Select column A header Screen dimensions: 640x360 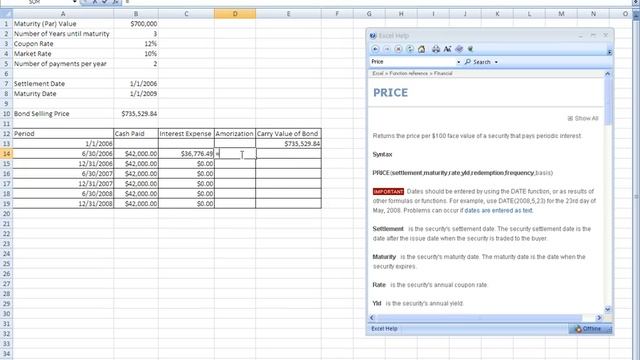63,14
